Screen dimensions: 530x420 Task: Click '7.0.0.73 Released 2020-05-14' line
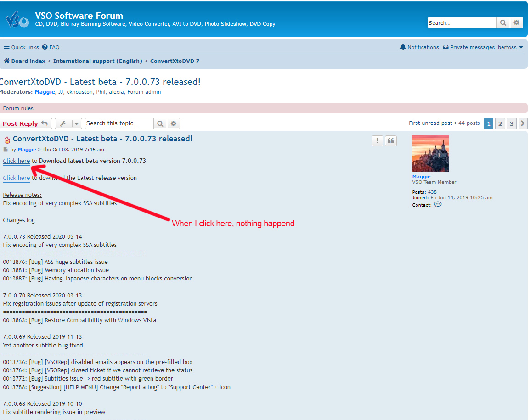(43, 237)
